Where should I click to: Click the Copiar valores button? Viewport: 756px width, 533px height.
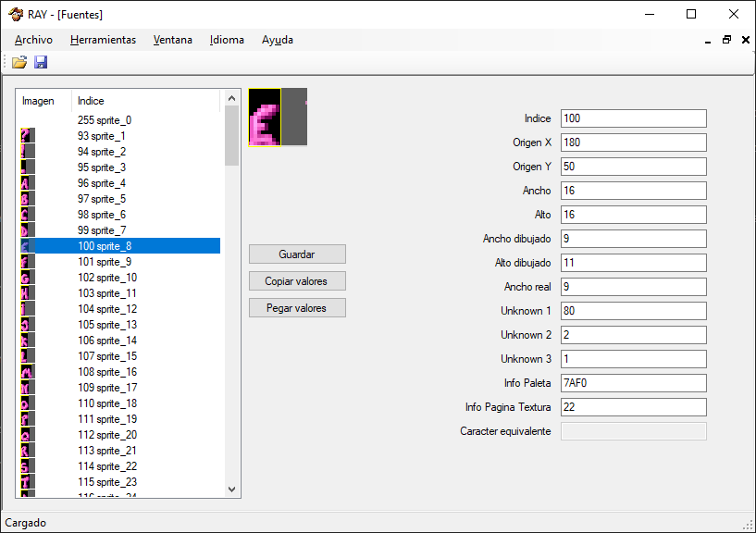297,280
